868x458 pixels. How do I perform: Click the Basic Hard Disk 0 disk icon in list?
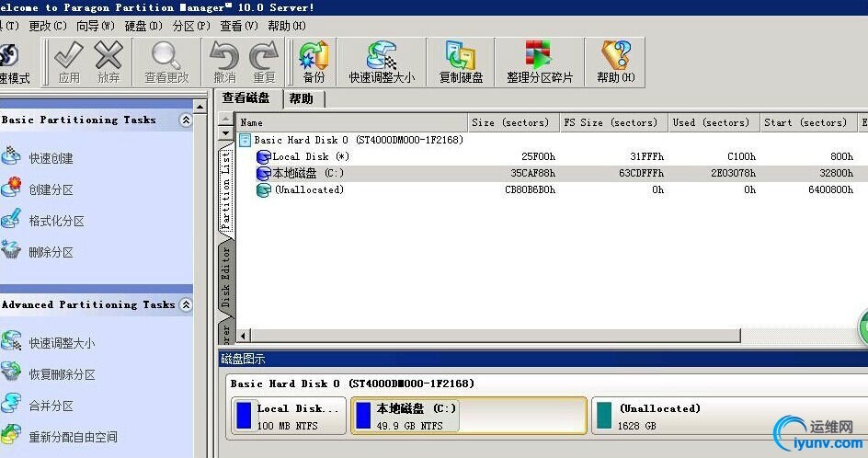tap(245, 140)
